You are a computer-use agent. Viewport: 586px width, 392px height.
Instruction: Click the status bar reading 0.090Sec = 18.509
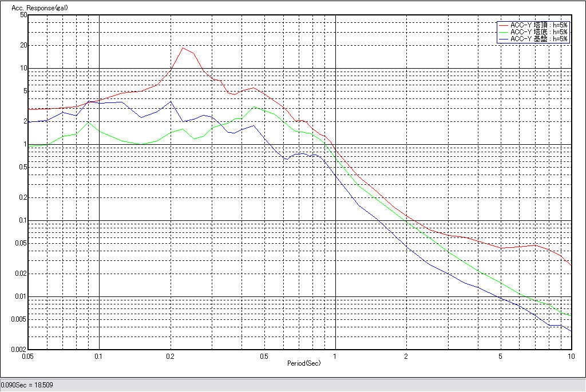pos(27,385)
